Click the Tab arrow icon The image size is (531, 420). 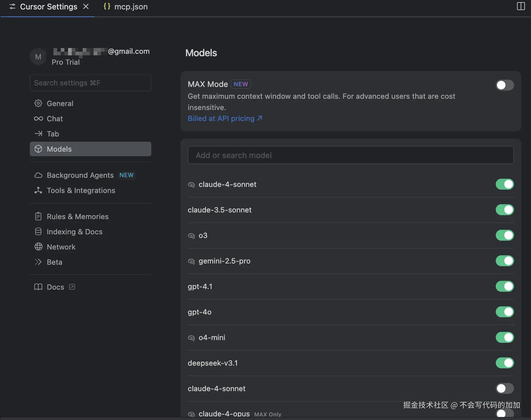click(x=38, y=134)
